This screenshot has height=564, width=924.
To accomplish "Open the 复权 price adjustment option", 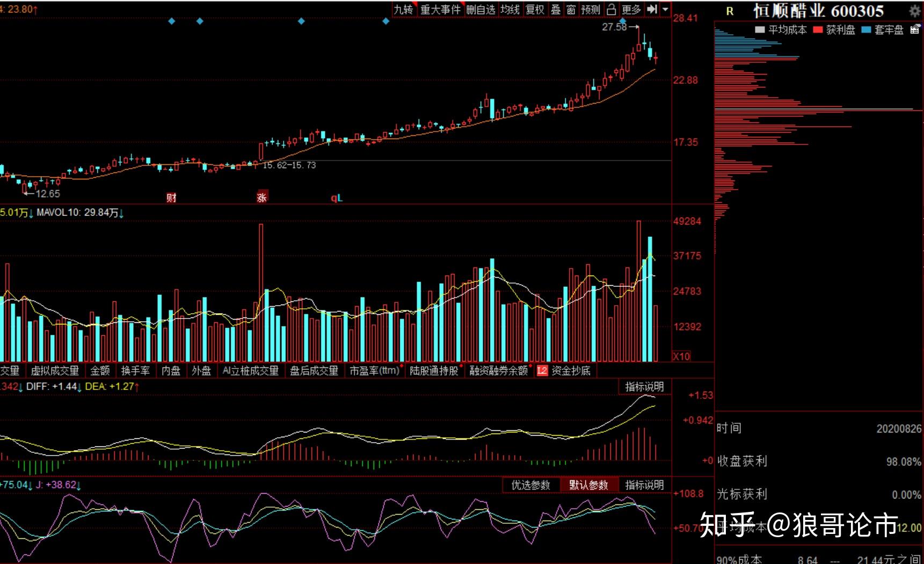I will click(535, 10).
